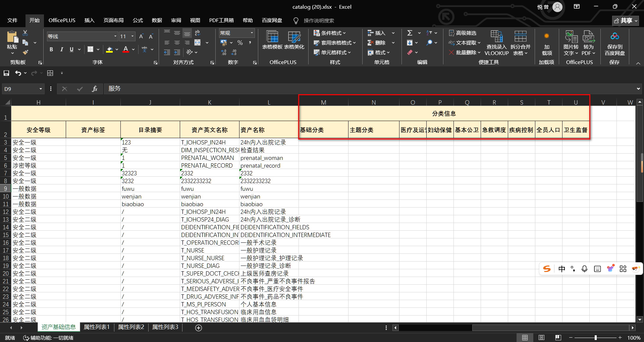
Task: Click the Save to Baidu Netdisk icon
Action: 614,37
